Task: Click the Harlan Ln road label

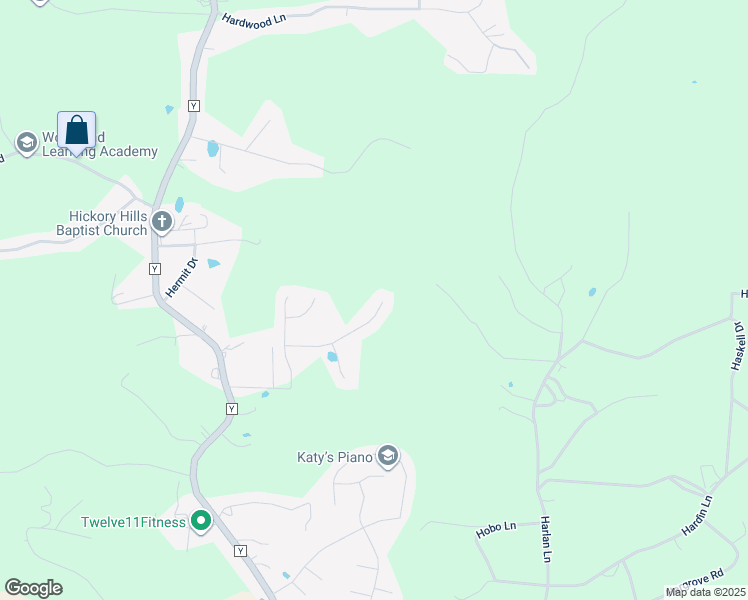Action: coord(546,539)
